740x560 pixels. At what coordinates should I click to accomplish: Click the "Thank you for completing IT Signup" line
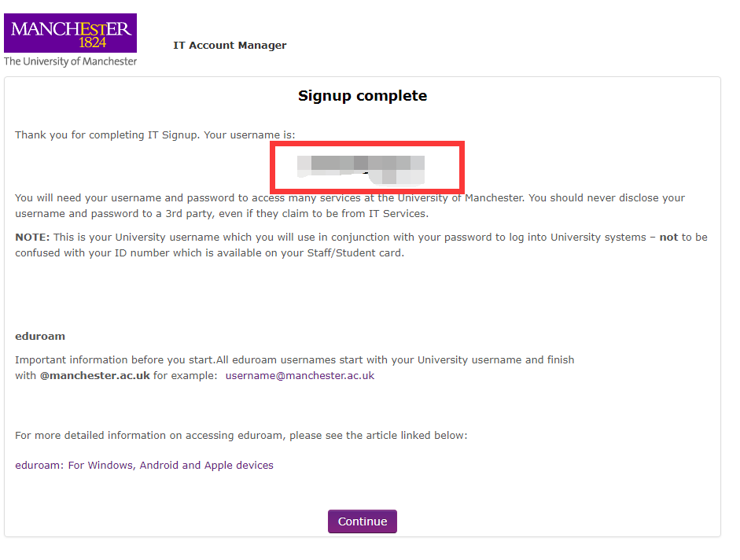pos(155,135)
